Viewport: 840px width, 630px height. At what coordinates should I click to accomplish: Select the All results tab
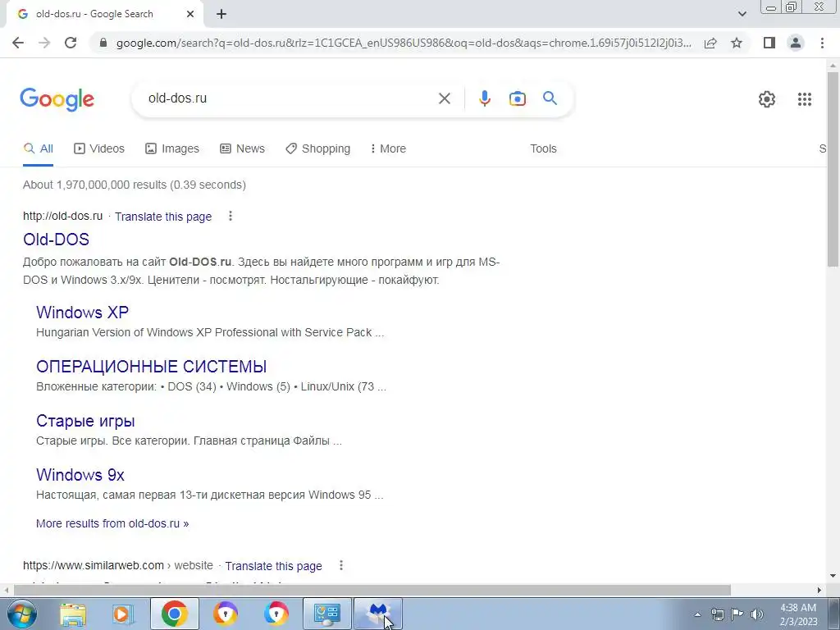pos(38,149)
